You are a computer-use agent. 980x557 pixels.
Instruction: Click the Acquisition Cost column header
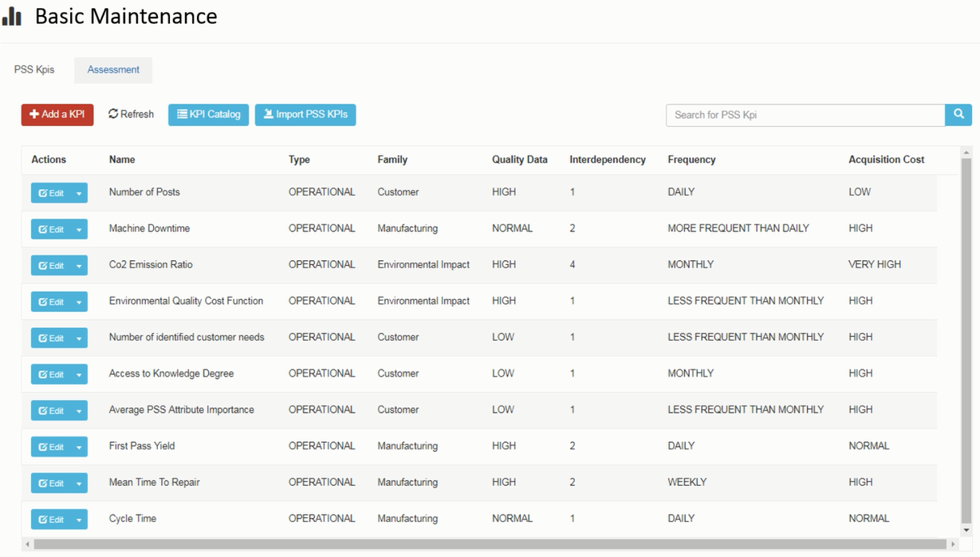pyautogui.click(x=886, y=160)
